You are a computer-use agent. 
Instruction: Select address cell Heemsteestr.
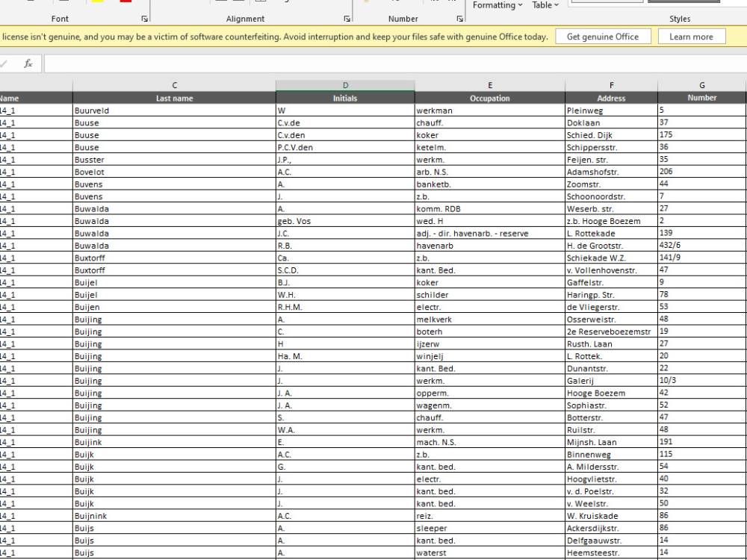[x=611, y=553]
